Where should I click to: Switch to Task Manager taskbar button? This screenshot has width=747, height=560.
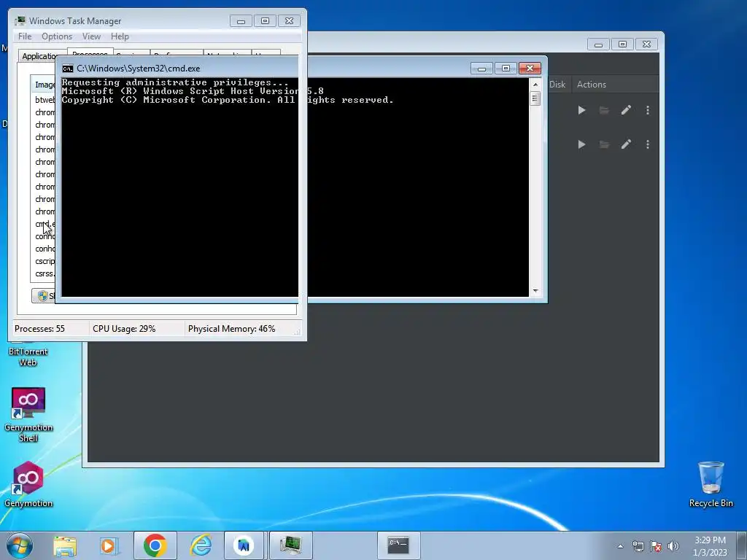click(290, 545)
